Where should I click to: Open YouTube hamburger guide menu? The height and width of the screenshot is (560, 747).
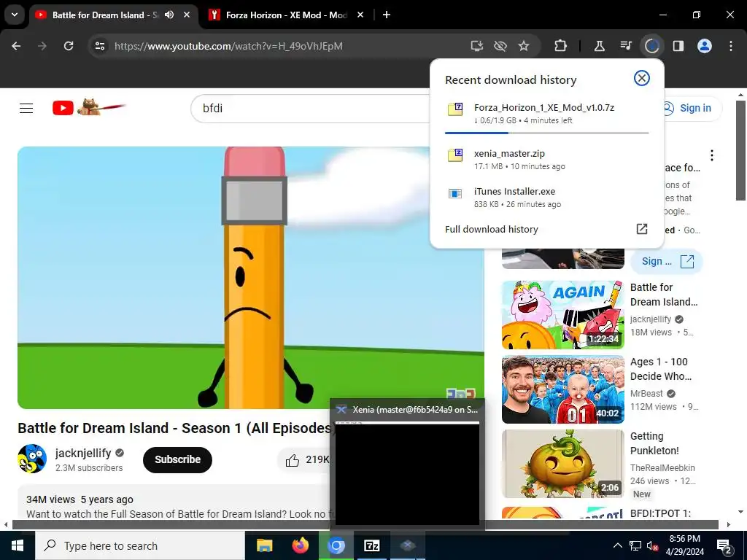[x=26, y=108]
